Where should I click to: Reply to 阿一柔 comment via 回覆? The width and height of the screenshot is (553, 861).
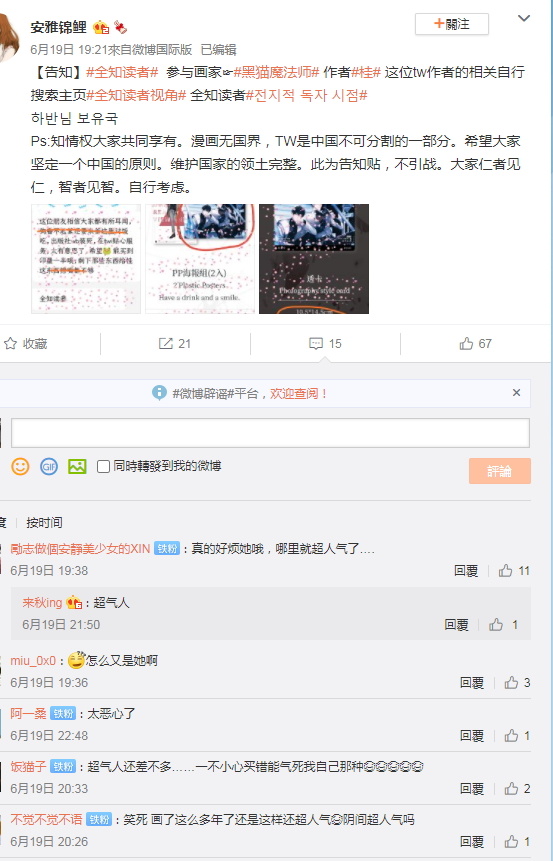(472, 735)
